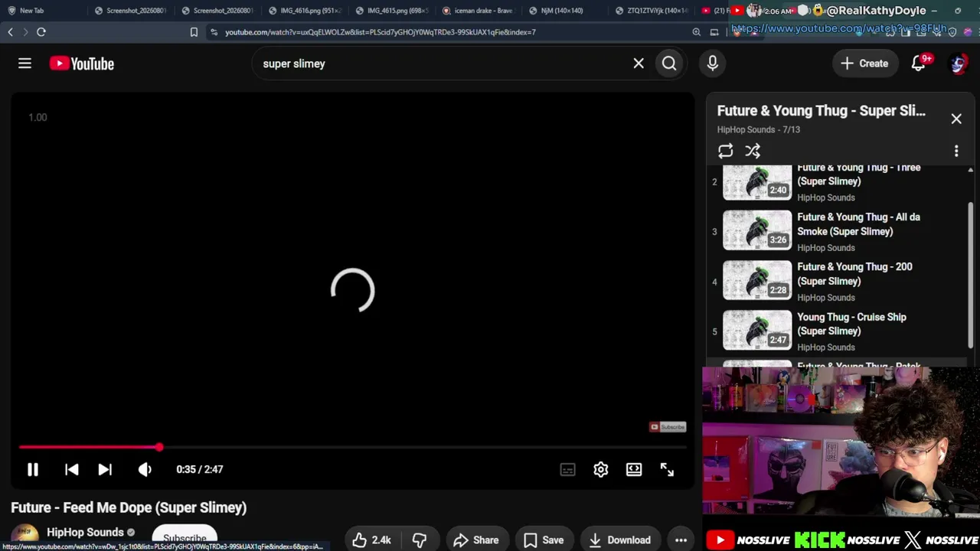
Task: Select the 2:47 playlist thumbnail
Action: click(757, 330)
